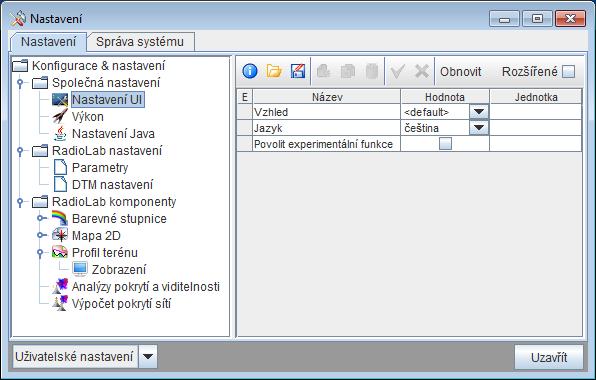This screenshot has width=596, height=380.
Task: Click the blue info icon in toolbar
Action: (x=250, y=71)
